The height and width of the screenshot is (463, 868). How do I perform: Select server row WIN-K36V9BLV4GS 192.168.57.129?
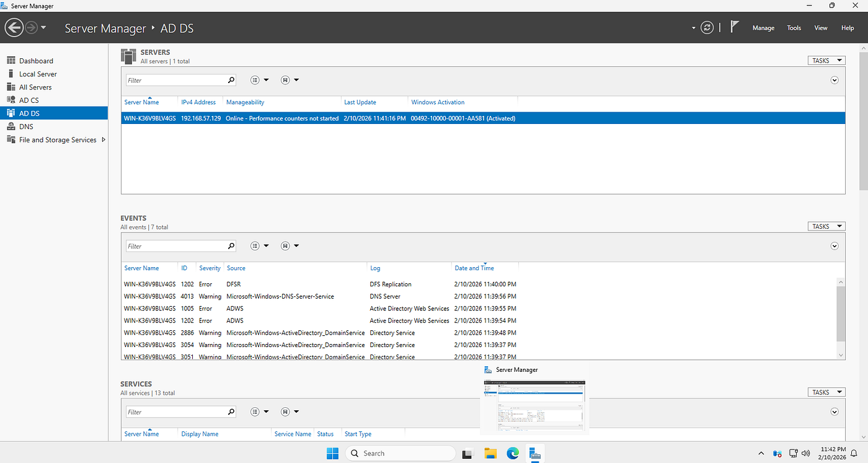click(x=483, y=118)
